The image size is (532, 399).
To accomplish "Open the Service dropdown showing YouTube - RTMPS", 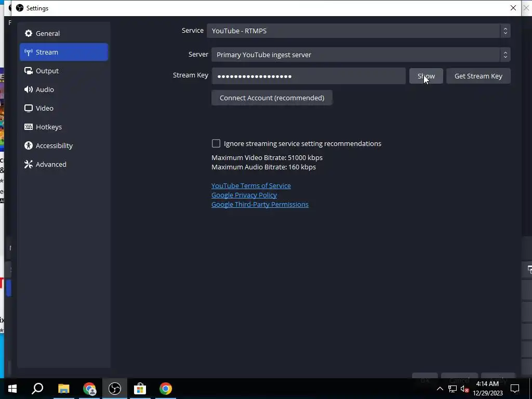I will (x=358, y=31).
